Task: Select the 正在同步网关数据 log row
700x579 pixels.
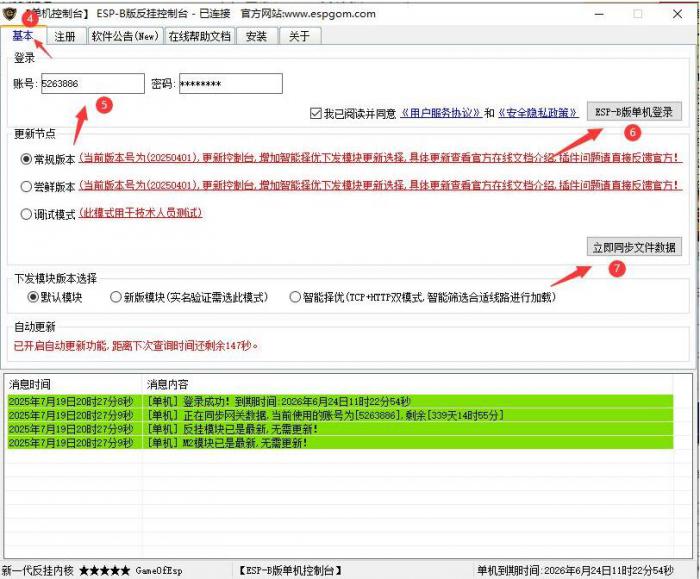Action: 340,415
